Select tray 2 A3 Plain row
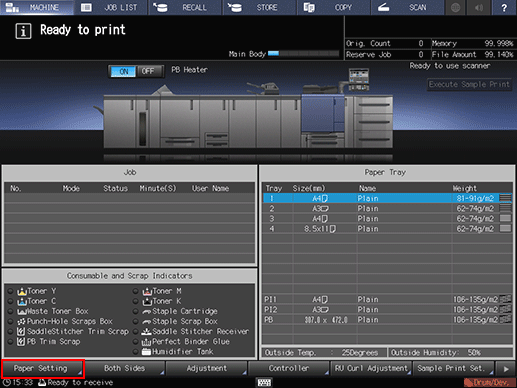Viewport: 517px width, 388px height. [x=387, y=209]
